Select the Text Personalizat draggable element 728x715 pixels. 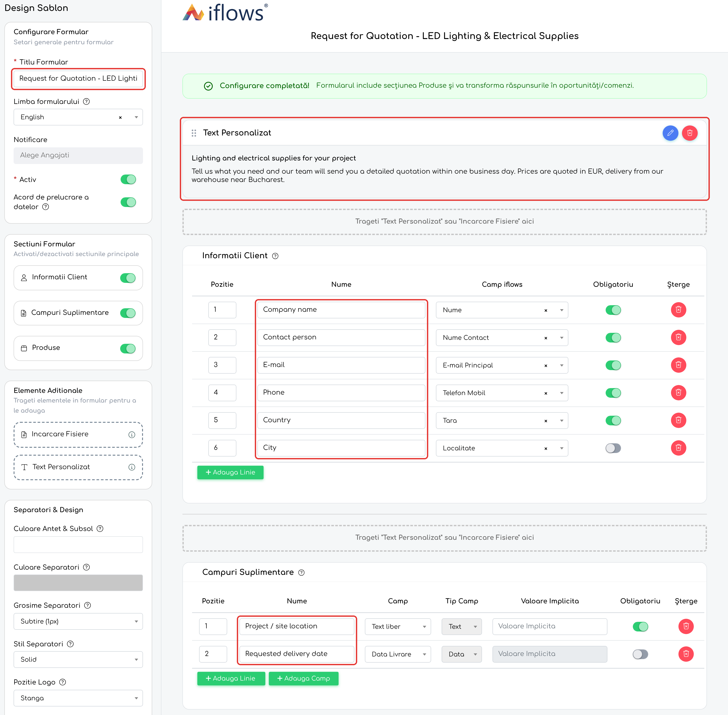pyautogui.click(x=78, y=467)
